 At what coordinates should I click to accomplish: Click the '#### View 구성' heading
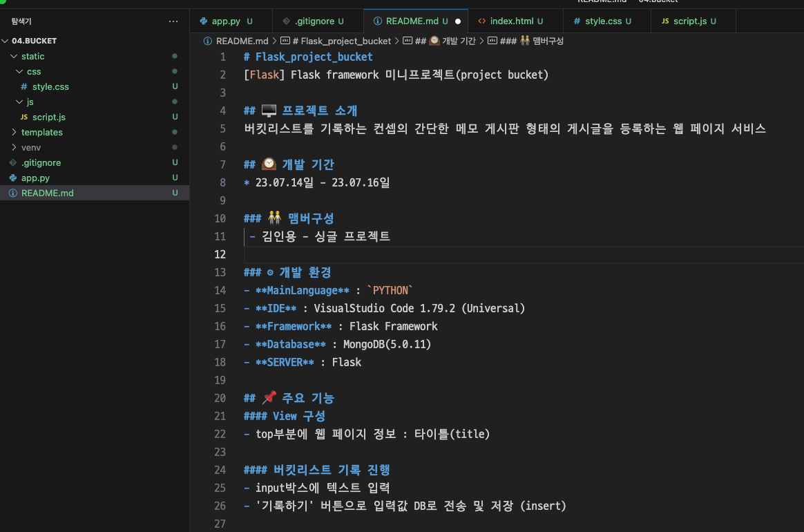tap(284, 416)
